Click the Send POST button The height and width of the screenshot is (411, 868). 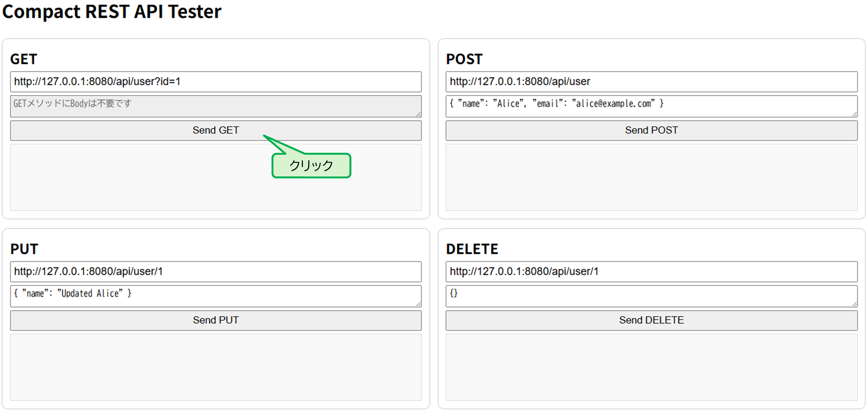click(x=652, y=130)
